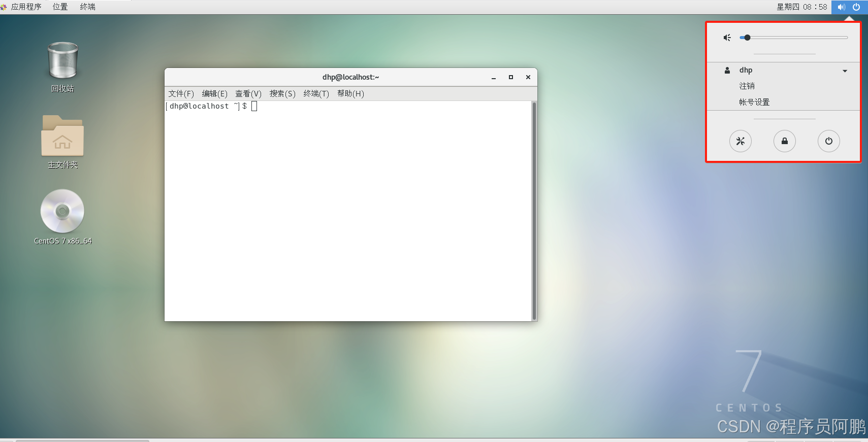Open the 应用程序 applications menu
The height and width of the screenshot is (442, 868).
(26, 7)
